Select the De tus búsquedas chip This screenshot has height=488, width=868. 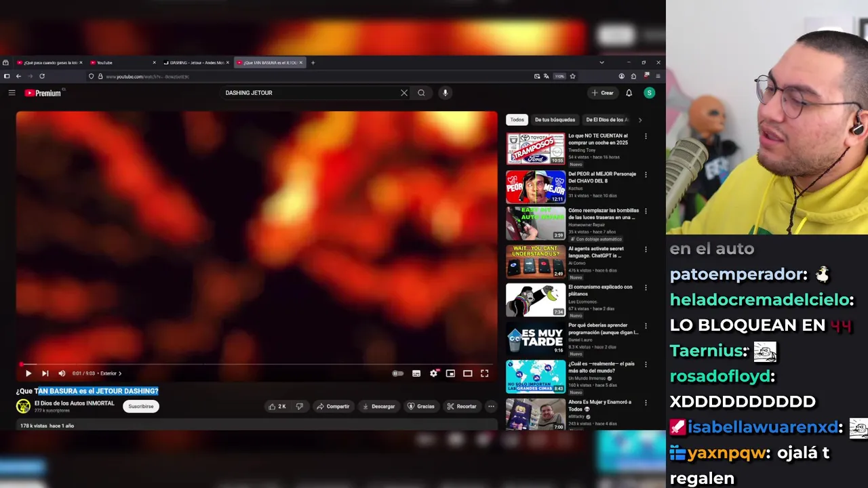[x=555, y=120]
